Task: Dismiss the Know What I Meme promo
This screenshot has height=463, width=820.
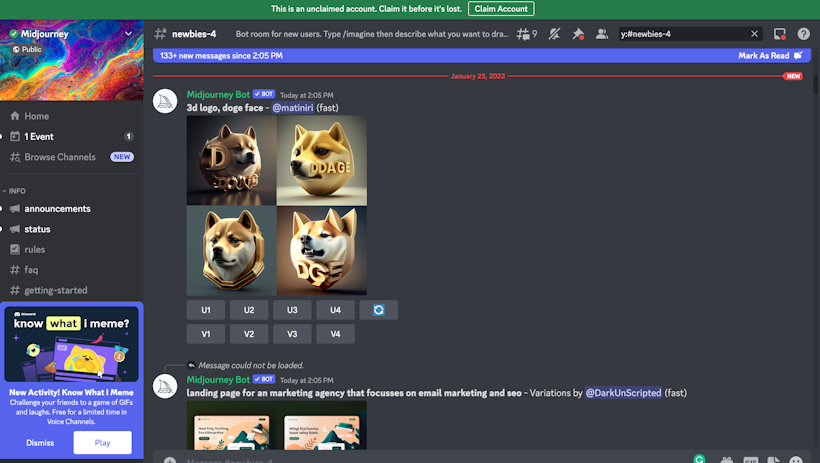Action: (x=40, y=443)
